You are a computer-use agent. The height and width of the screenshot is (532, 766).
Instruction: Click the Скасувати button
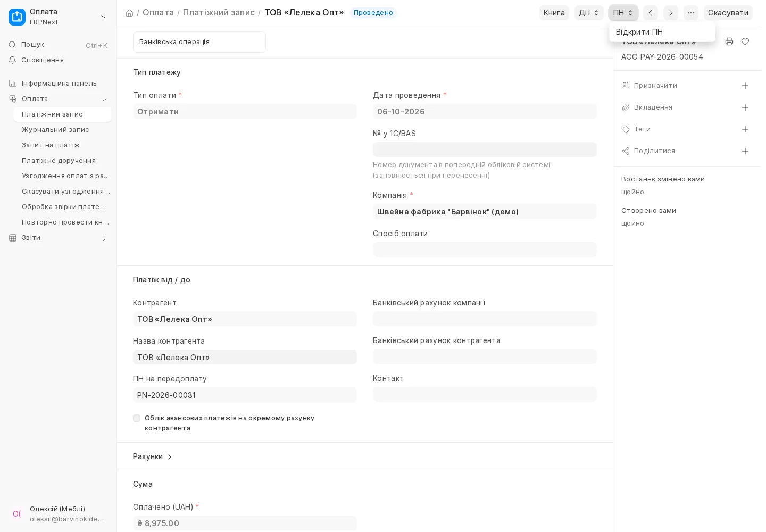(x=728, y=13)
